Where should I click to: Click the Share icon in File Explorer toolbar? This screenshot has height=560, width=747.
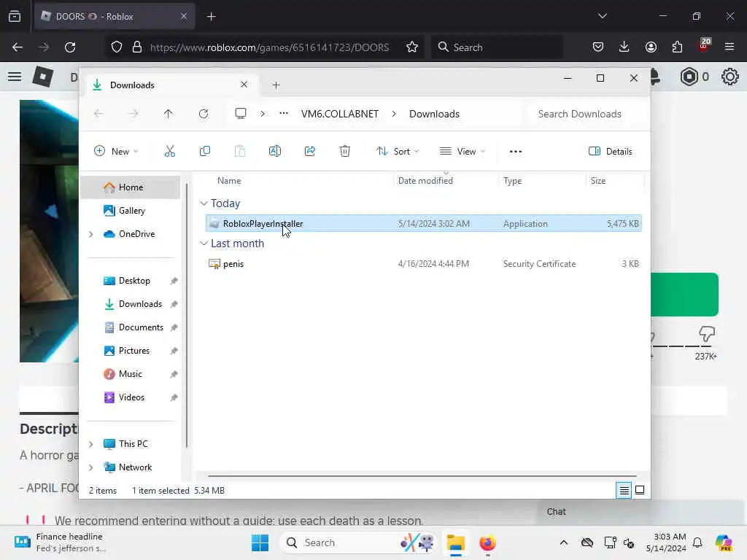(x=309, y=152)
